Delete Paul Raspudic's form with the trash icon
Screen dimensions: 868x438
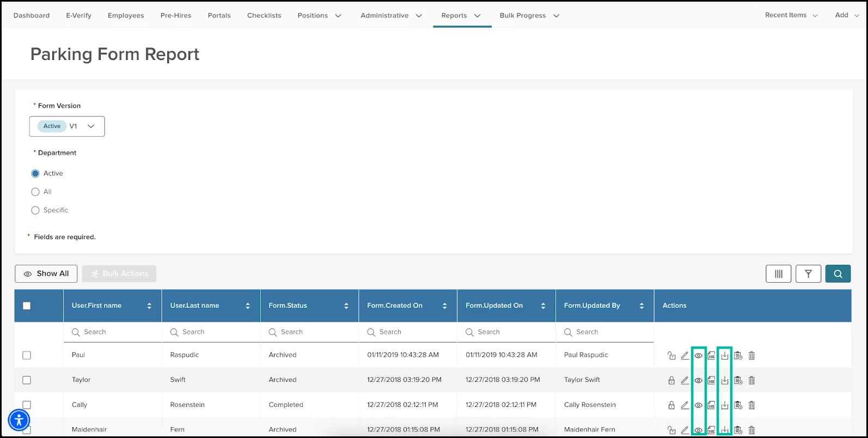[751, 356]
